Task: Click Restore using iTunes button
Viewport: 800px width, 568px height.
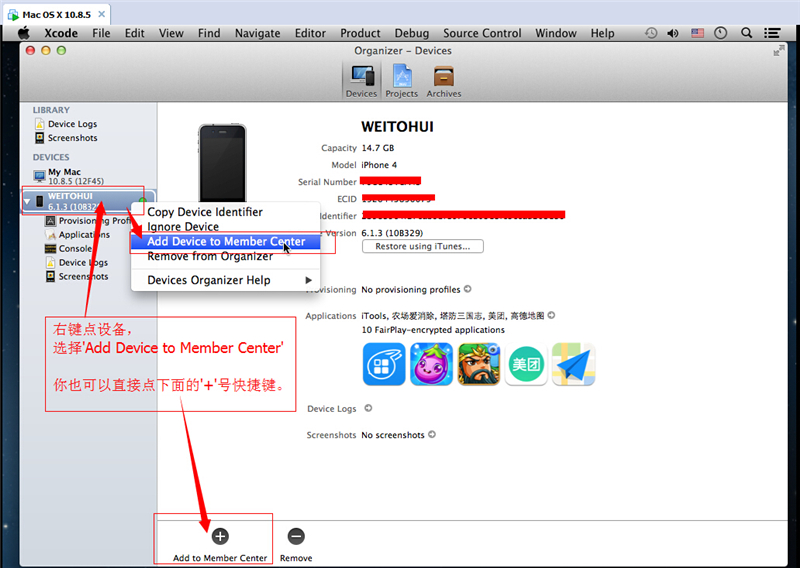Action: pyautogui.click(x=422, y=246)
